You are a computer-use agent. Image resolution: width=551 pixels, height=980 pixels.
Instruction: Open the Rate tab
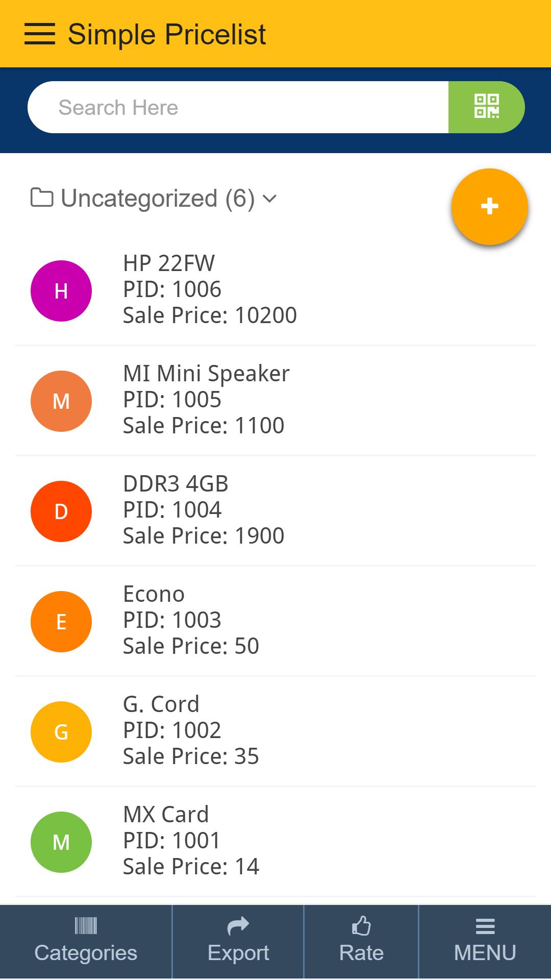(x=361, y=942)
